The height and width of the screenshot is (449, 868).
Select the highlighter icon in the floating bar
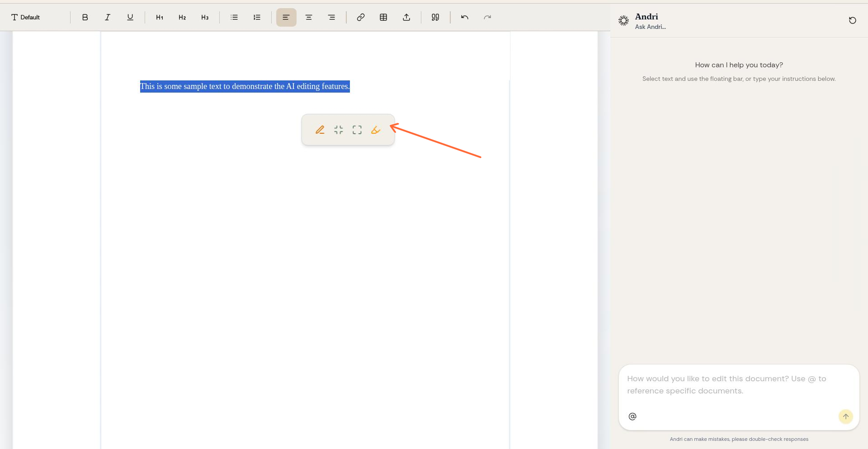click(375, 130)
